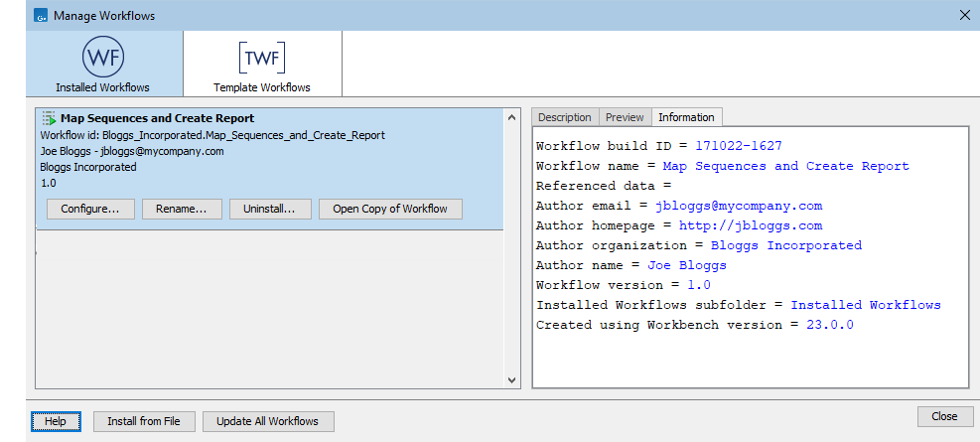Click Install from File button
Screen dimensions: 980x442
point(144,421)
